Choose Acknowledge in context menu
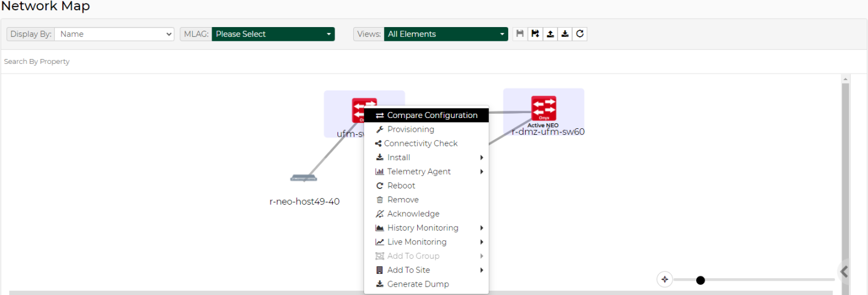Screen dimensions: 868x295 (x=426, y=214)
